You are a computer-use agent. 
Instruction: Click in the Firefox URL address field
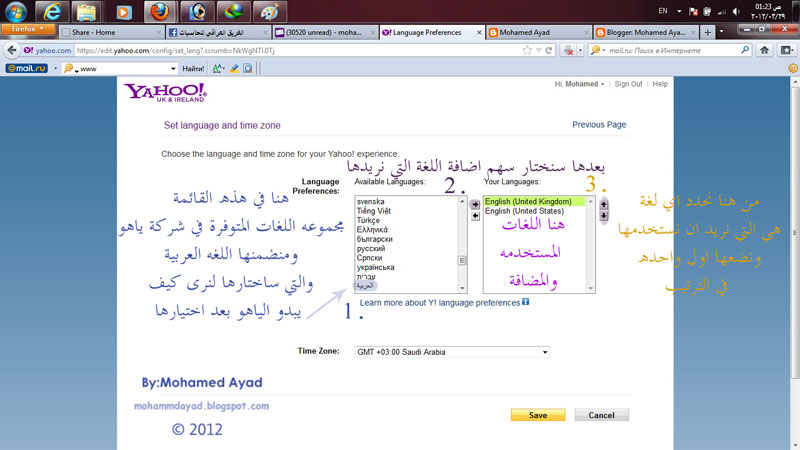[297, 51]
